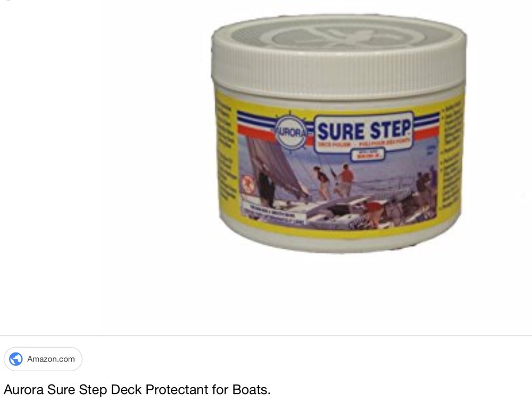
Task: Click the globe icon beside Amazon.com
Action: [x=15, y=359]
